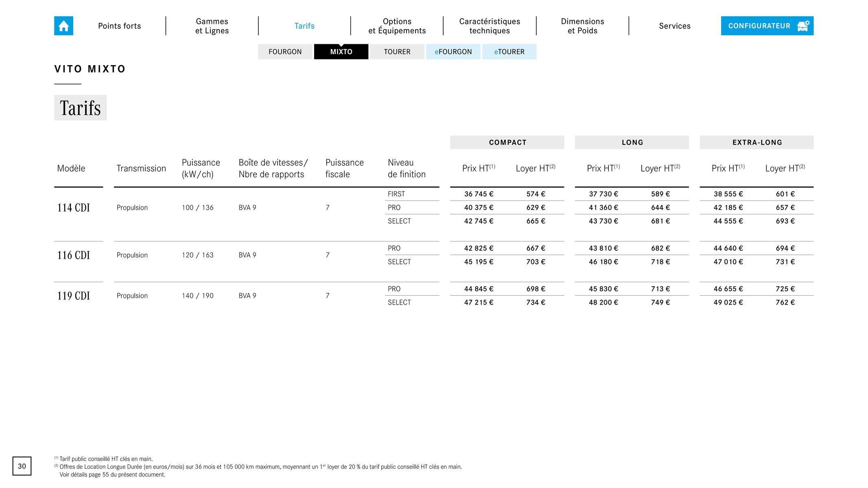The height and width of the screenshot is (488, 868).
Task: Click the 731 € rent cell
Action: (x=785, y=261)
